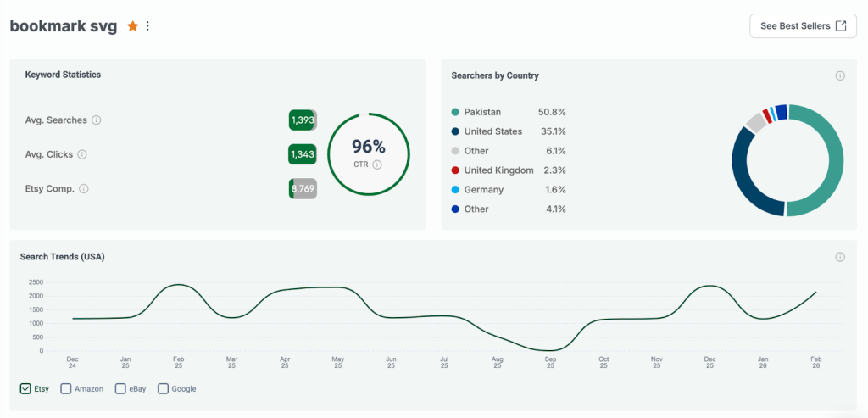Image resolution: width=868 pixels, height=418 pixels.
Task: Enable the Google checkbox
Action: [163, 389]
